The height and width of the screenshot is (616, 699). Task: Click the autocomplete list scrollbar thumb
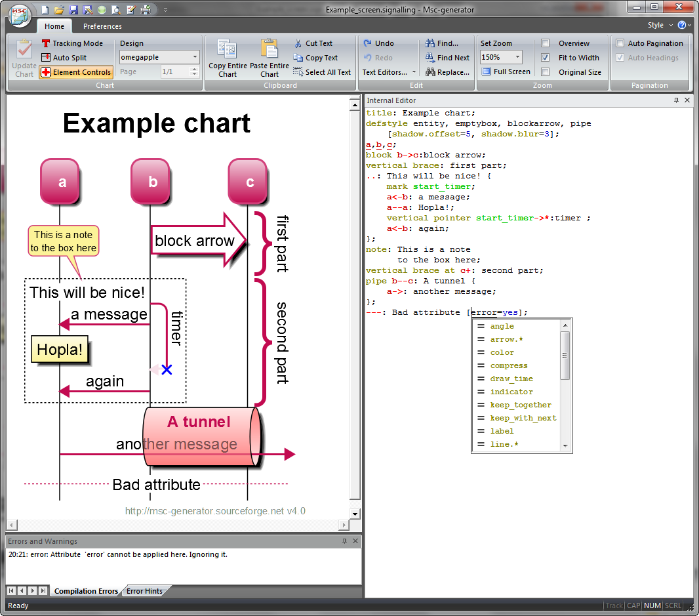(565, 355)
